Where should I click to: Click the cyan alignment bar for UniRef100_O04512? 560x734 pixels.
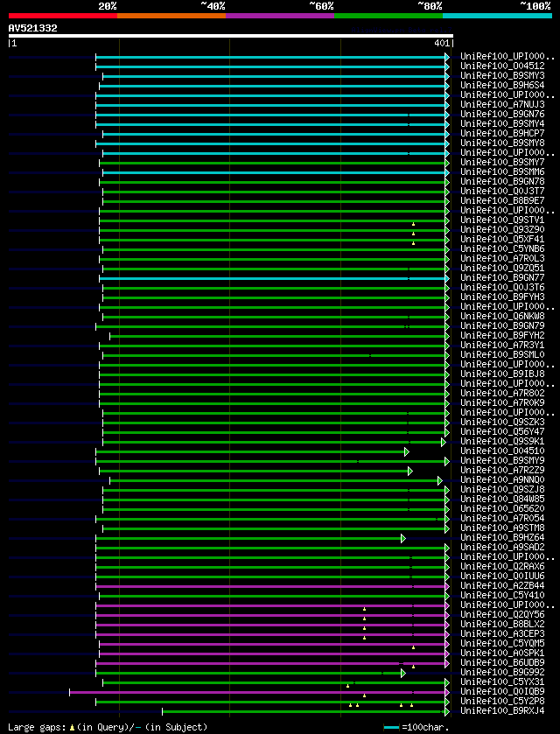[270, 66]
